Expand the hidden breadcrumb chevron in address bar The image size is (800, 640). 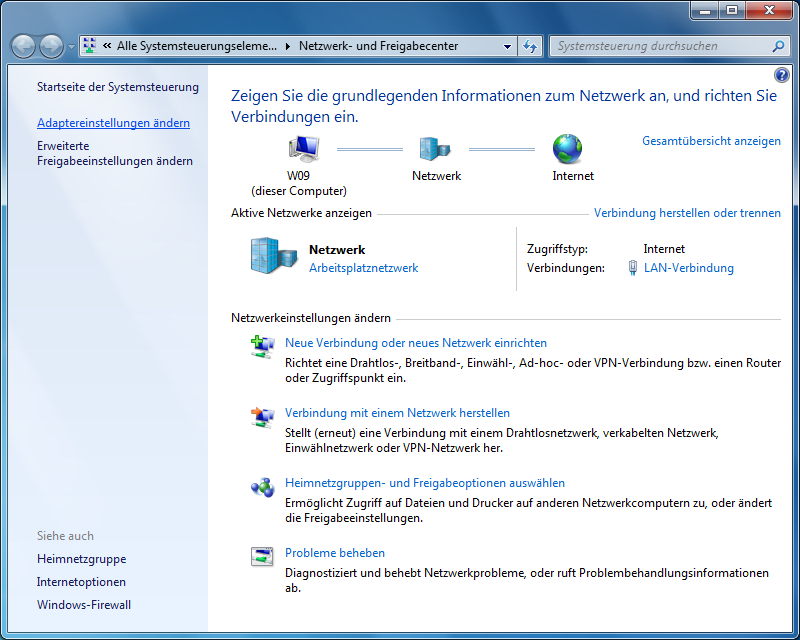tap(107, 46)
